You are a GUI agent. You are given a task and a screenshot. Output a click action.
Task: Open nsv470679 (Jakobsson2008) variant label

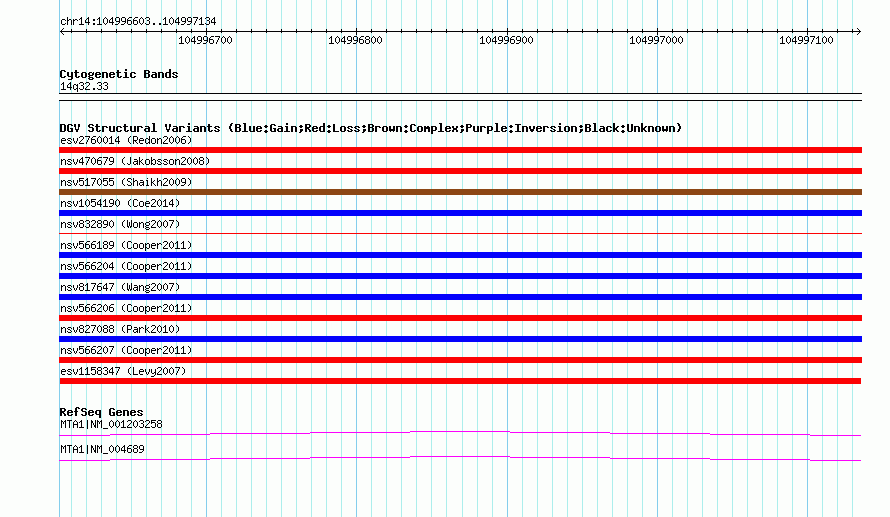135,161
